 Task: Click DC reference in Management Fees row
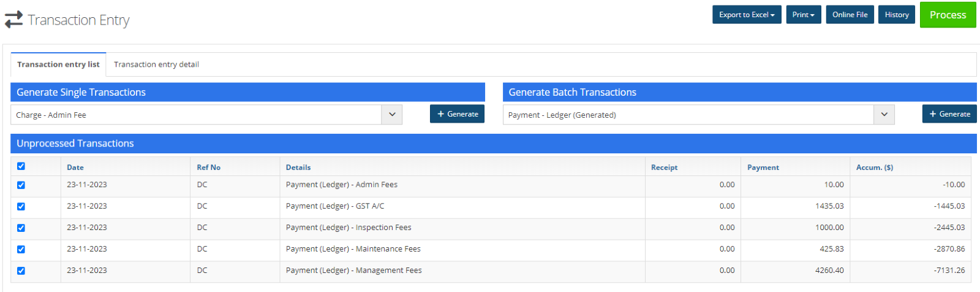click(202, 271)
